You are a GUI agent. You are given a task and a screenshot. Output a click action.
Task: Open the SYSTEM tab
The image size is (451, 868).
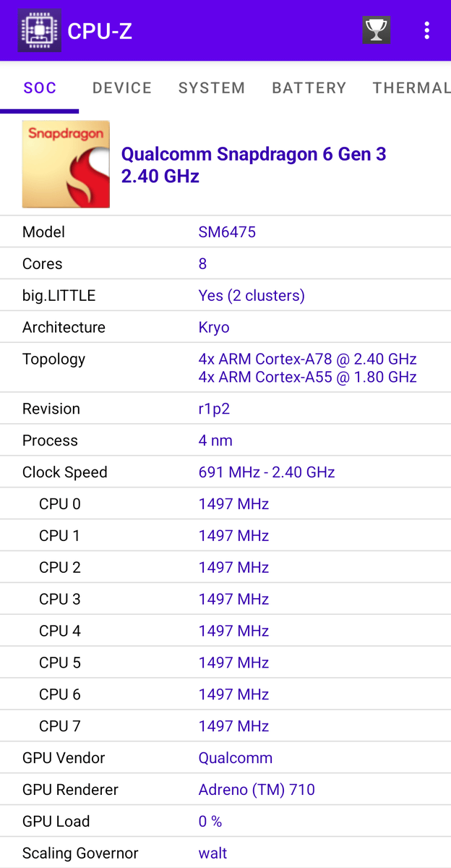point(212,88)
